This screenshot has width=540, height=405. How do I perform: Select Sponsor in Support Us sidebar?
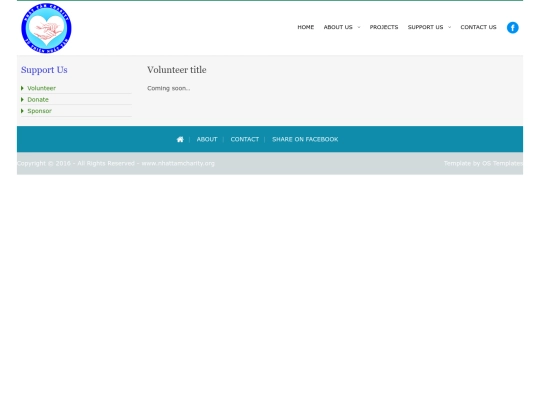[39, 111]
